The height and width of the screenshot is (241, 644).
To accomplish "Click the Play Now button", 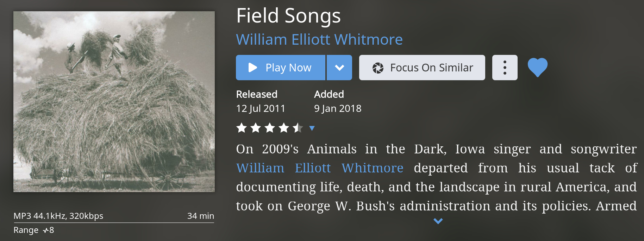I will tap(280, 68).
